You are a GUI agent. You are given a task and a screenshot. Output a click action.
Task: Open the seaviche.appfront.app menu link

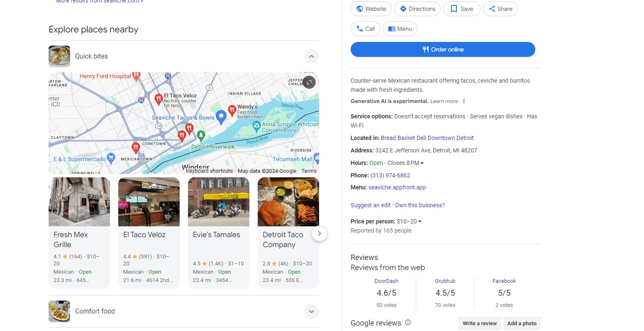tap(397, 187)
